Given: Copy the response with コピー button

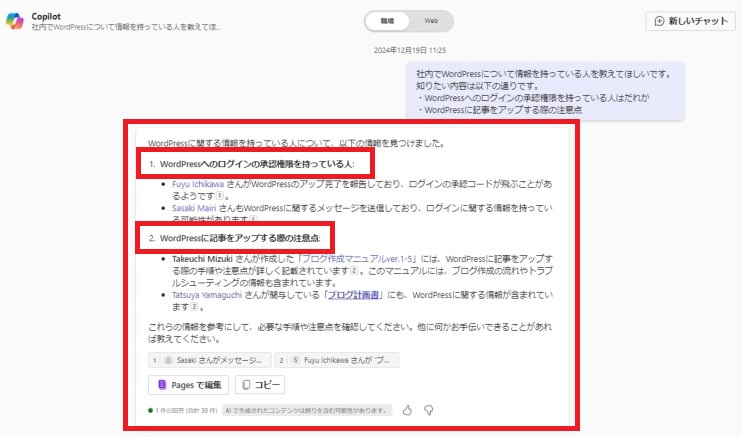Looking at the screenshot, I should tap(260, 385).
